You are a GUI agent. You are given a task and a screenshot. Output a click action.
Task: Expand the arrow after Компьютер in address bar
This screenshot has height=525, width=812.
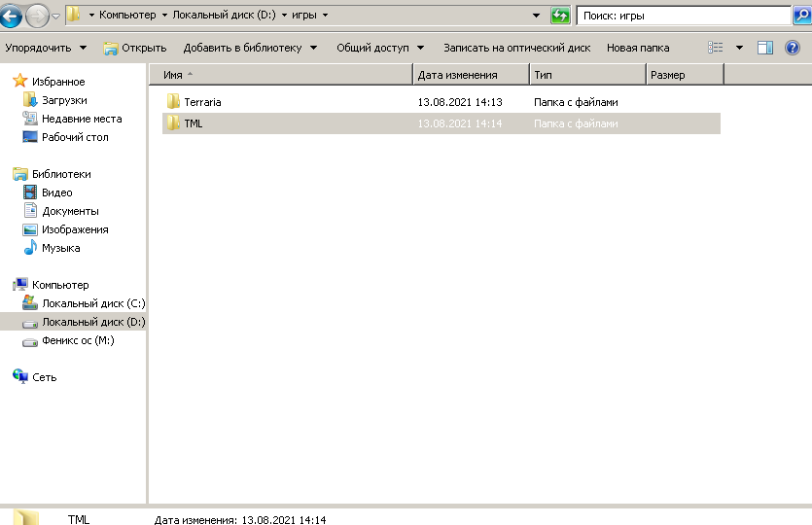click(164, 15)
